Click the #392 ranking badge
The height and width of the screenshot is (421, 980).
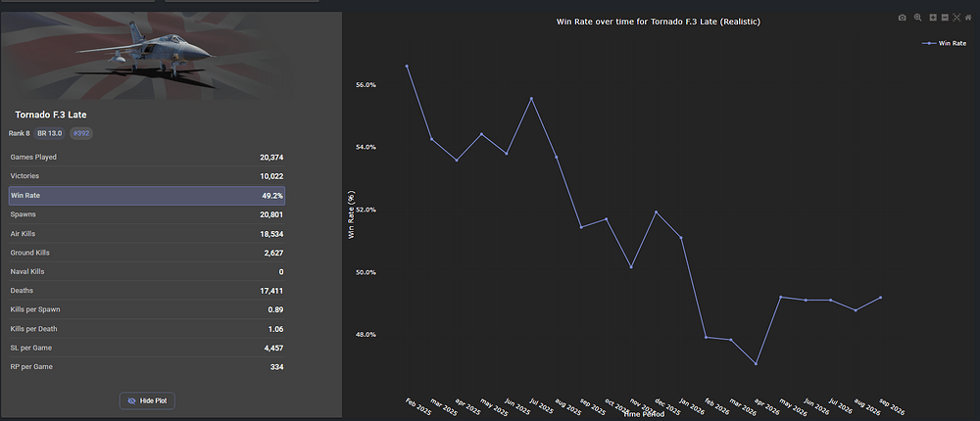tap(80, 134)
